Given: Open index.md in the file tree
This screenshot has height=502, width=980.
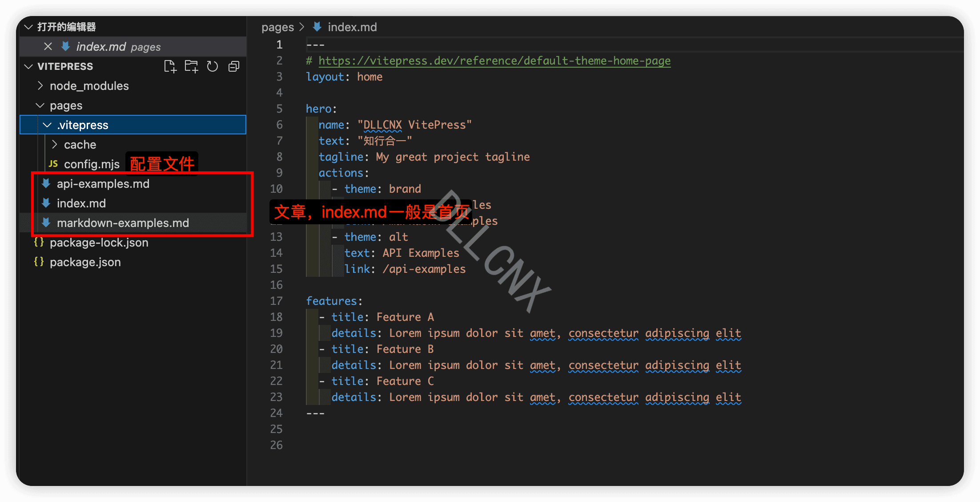Looking at the screenshot, I should coord(81,203).
